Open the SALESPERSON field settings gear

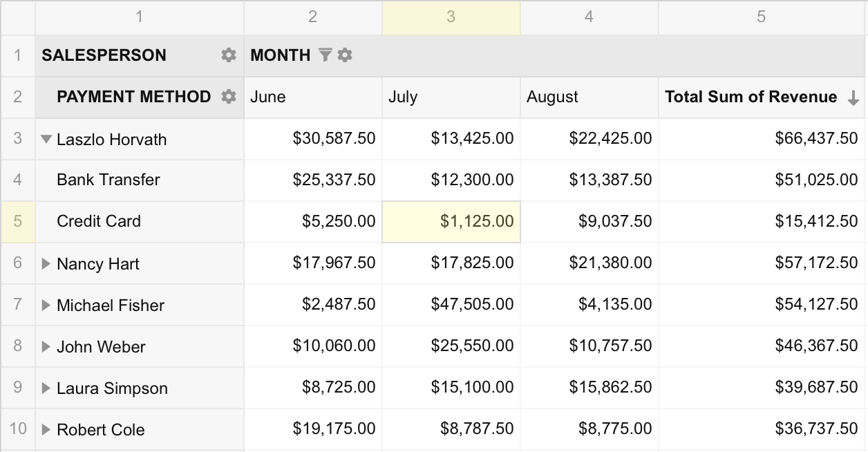(x=229, y=55)
